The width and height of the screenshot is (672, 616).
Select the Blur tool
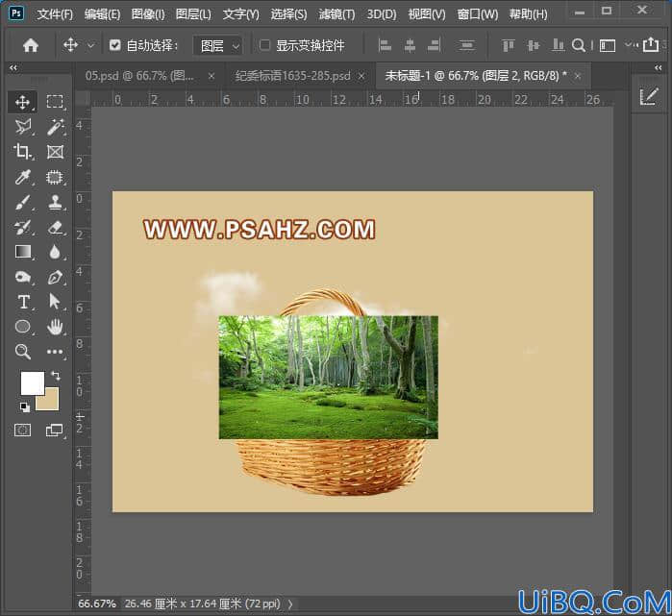pos(55,252)
